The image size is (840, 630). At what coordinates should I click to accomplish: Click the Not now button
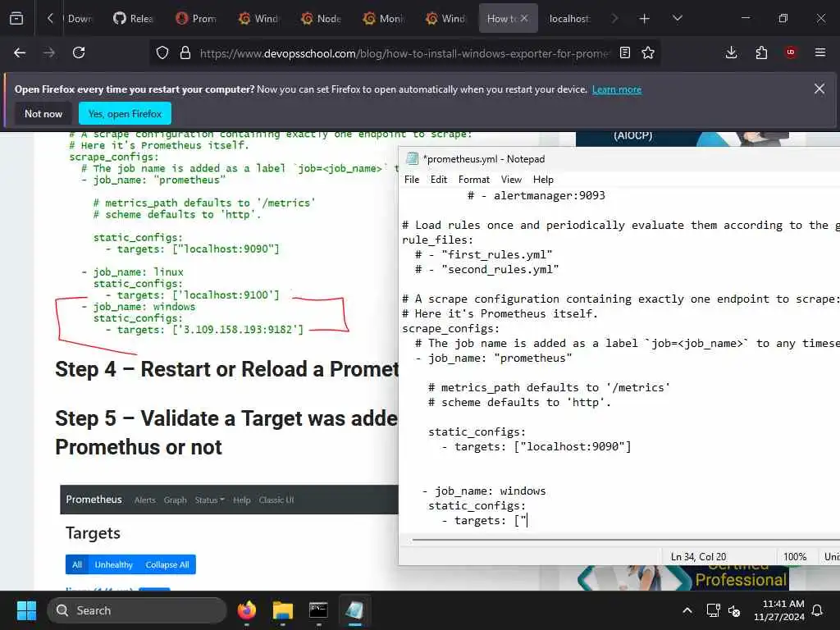43,113
